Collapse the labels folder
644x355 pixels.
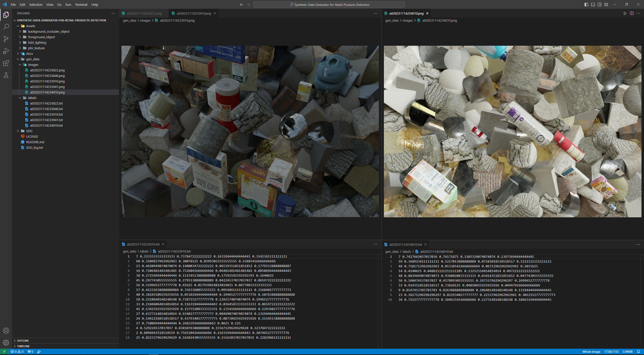pyautogui.click(x=32, y=98)
